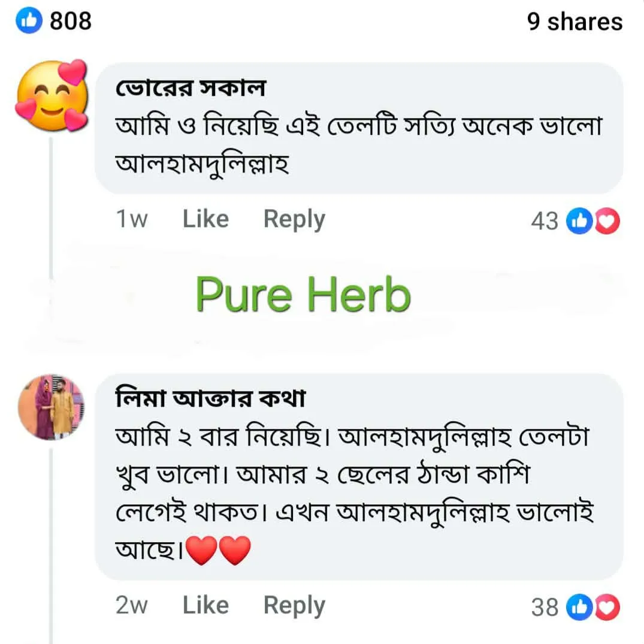
Task: Open commenter লিমা আক্তার কথা's profile name
Action: pyautogui.click(x=210, y=398)
